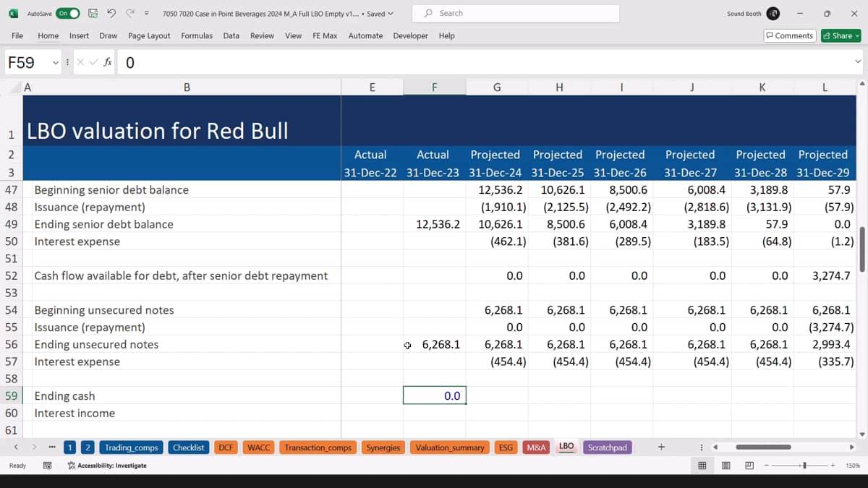
Task: Switch to Page Layout view icon
Action: click(726, 466)
